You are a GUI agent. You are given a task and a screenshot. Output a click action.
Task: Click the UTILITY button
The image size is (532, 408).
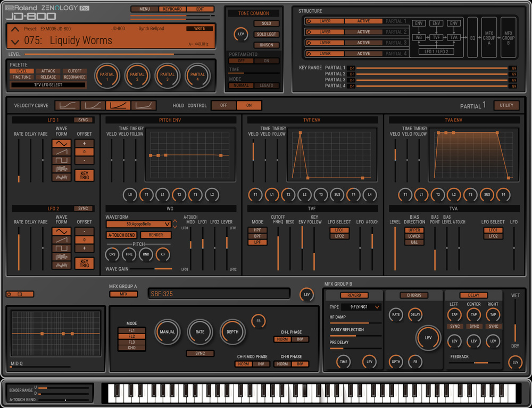click(506, 105)
